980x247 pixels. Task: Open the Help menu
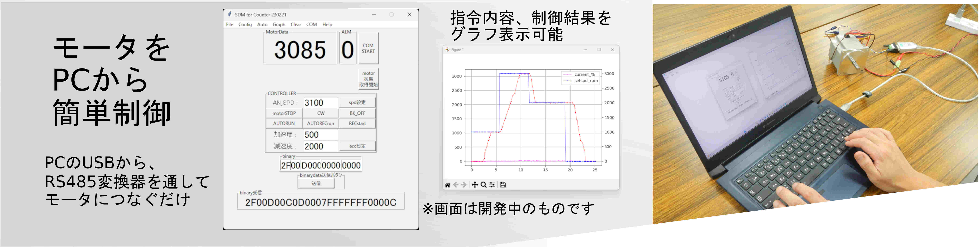click(327, 24)
